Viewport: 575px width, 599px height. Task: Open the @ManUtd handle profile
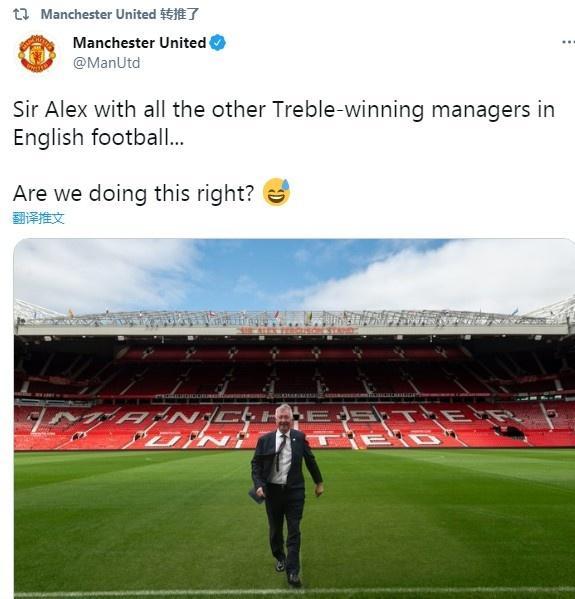[106, 63]
